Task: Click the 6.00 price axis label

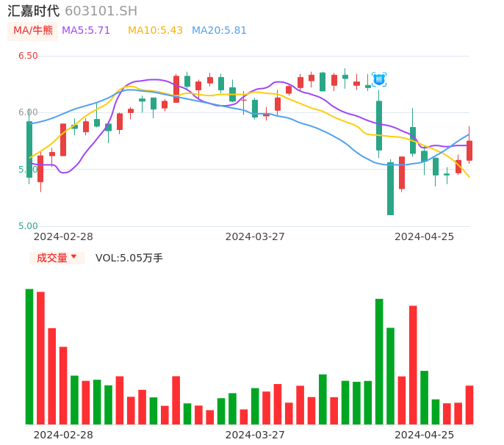Action: (28, 112)
